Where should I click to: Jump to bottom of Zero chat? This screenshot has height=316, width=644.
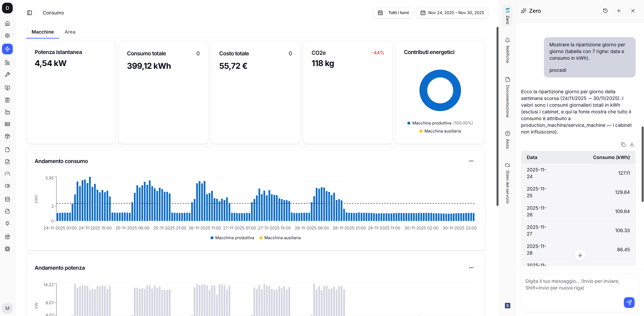580,255
